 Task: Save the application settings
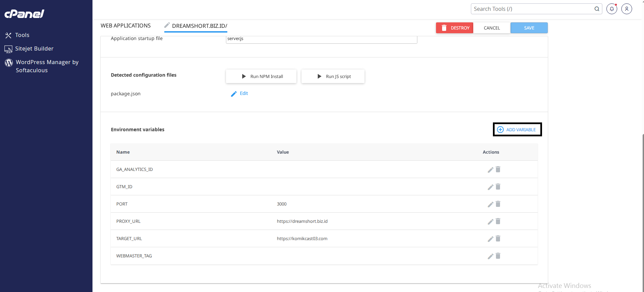pos(529,28)
